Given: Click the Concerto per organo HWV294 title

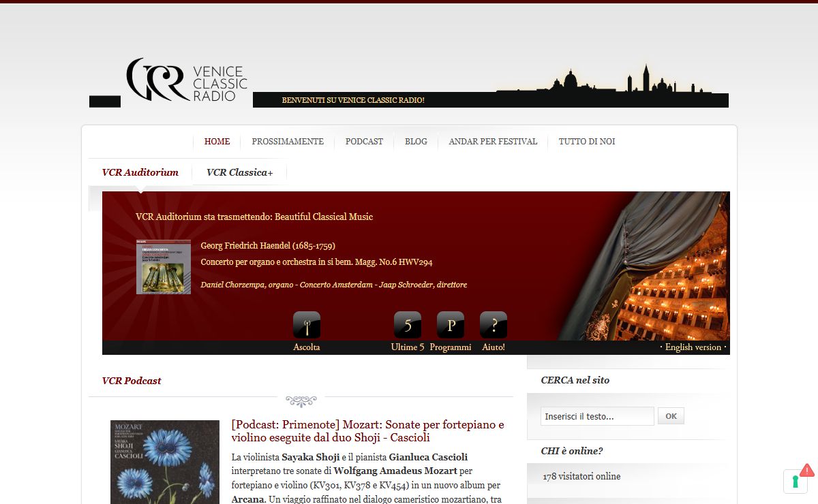Looking at the screenshot, I should (317, 262).
